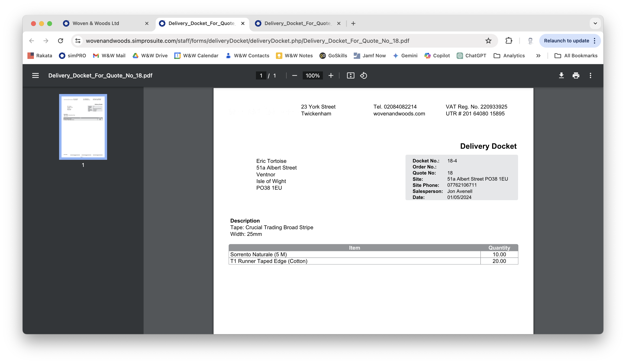
Task: Bookmark this page with star icon
Action: point(488,41)
